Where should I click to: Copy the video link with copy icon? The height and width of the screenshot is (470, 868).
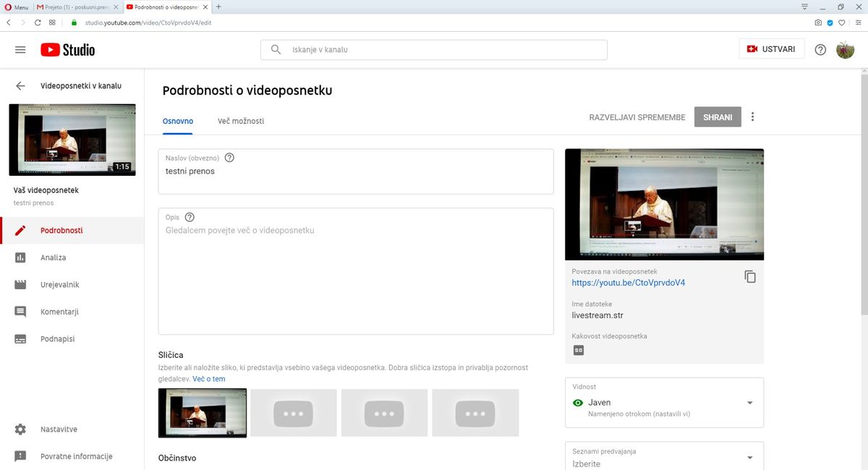750,276
